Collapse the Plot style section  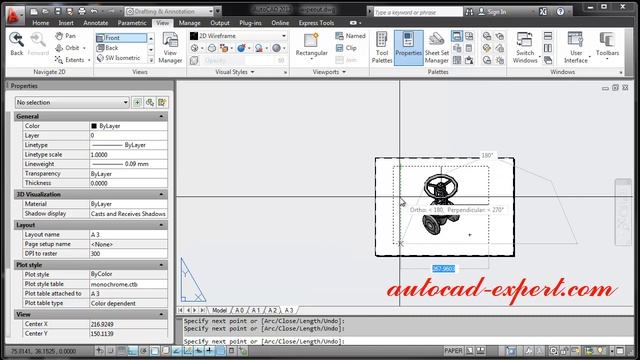[x=161, y=265]
